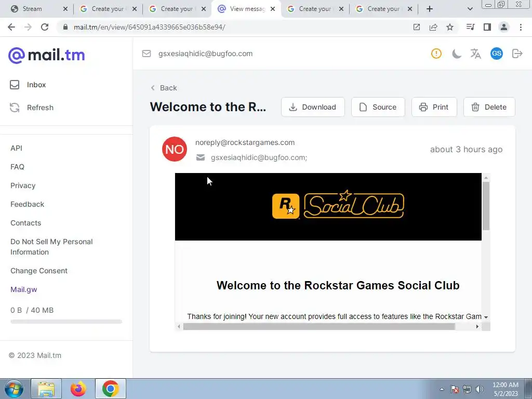Switch to the second Create your tab
The image size is (532, 399).
[x=177, y=9]
